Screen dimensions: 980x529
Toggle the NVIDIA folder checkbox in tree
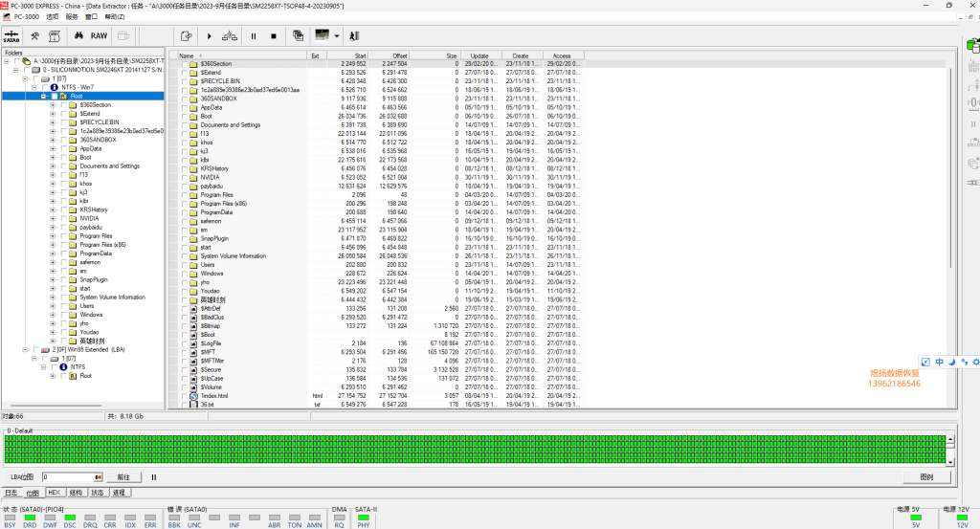(x=63, y=219)
